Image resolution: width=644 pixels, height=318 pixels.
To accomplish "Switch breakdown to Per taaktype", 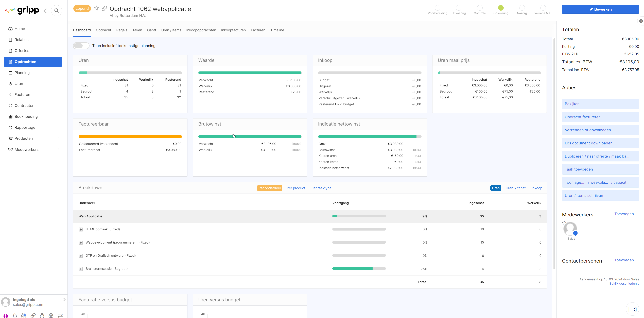I will coord(321,188).
